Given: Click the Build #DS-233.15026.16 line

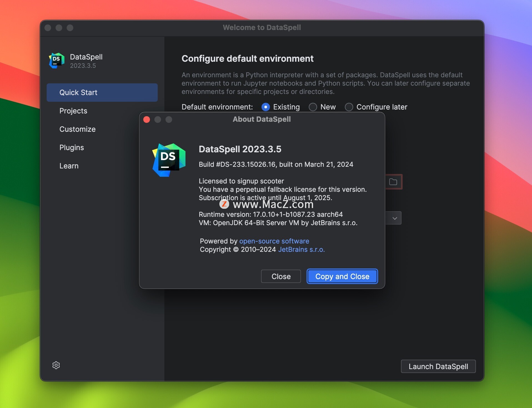Looking at the screenshot, I should pos(276,164).
